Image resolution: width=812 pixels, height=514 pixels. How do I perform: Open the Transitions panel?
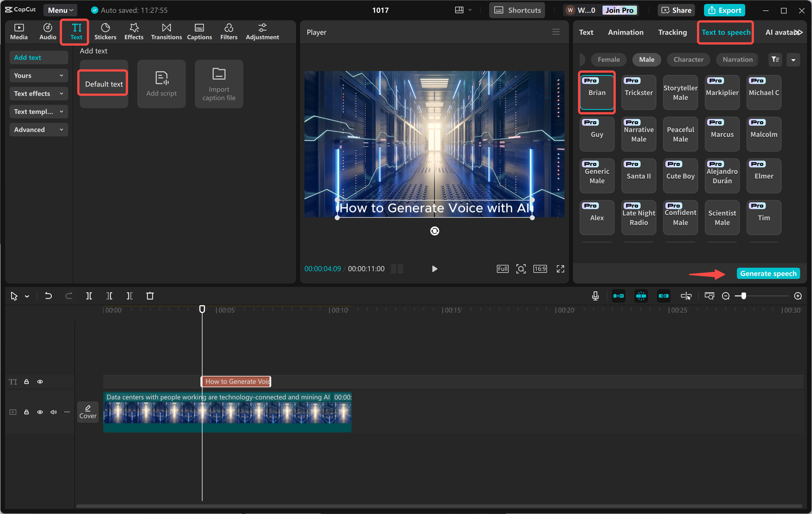coord(166,31)
